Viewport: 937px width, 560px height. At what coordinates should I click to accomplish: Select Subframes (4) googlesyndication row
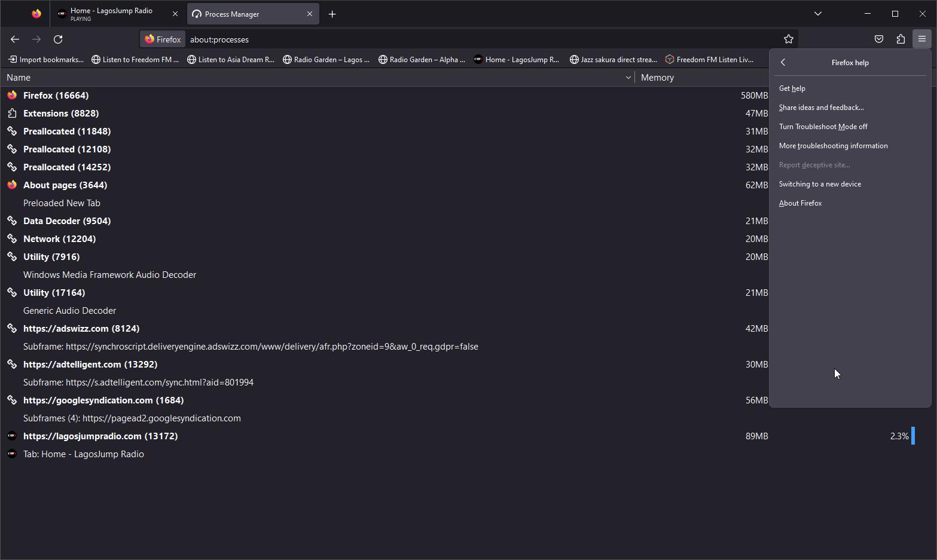(x=384, y=418)
